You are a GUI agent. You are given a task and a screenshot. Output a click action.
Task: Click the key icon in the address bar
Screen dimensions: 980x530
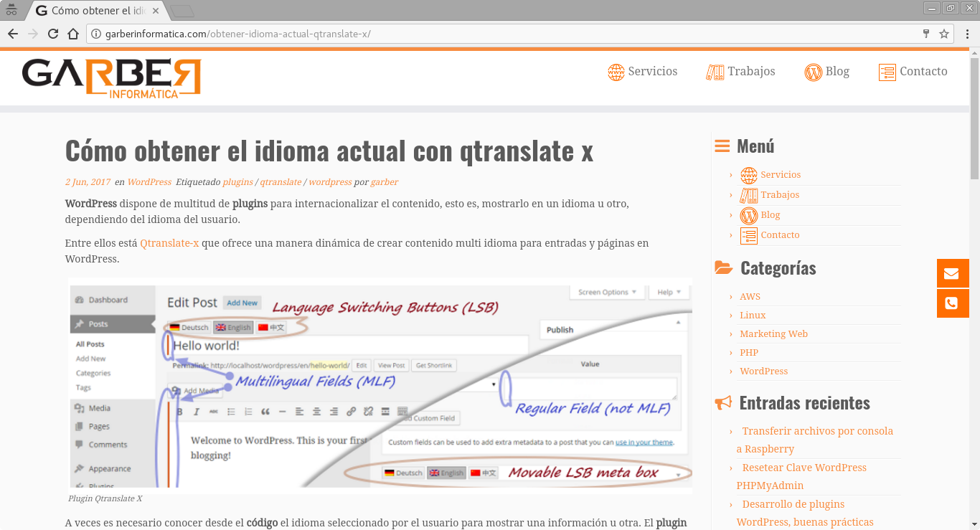pyautogui.click(x=926, y=34)
